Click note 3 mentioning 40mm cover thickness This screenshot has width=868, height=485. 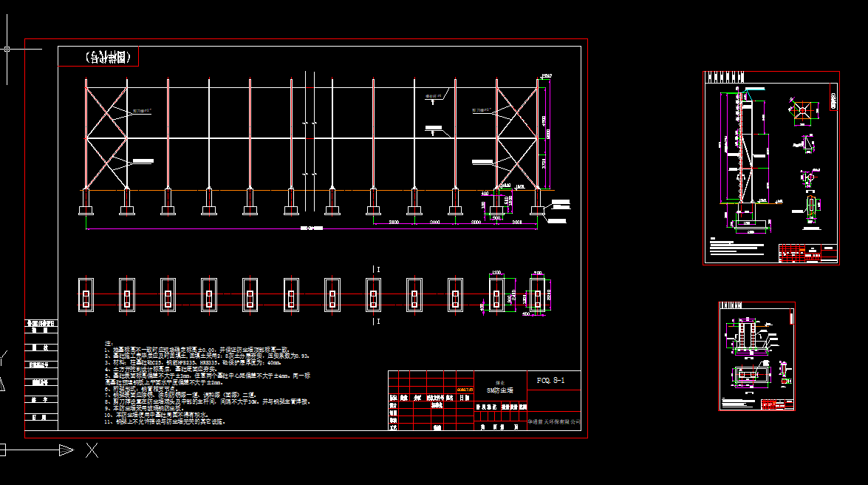click(194, 362)
